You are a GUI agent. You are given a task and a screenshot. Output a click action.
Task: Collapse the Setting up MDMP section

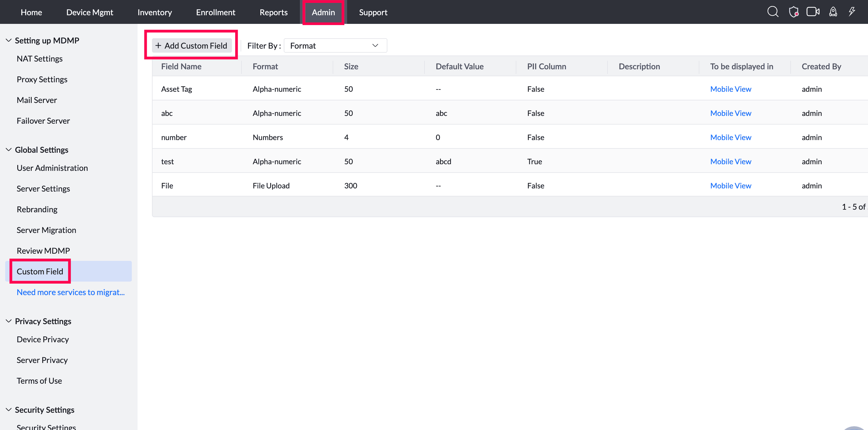click(9, 40)
